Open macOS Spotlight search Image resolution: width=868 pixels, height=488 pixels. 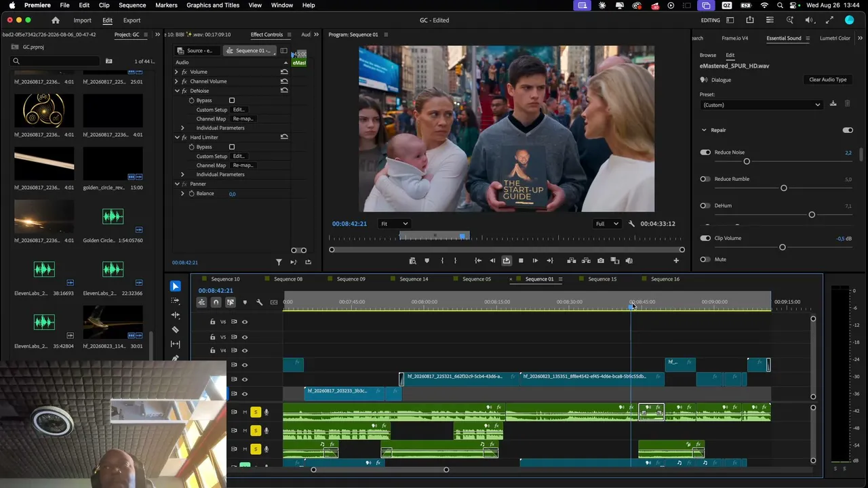click(780, 5)
